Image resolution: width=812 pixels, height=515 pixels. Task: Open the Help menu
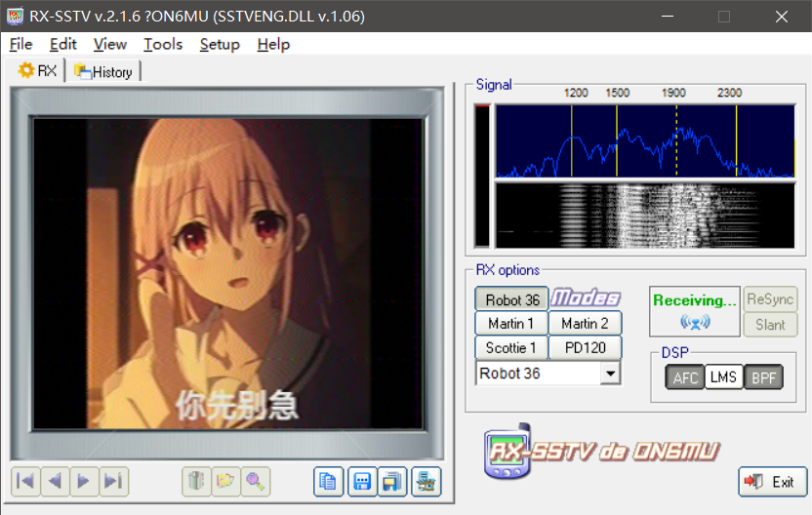pos(273,45)
